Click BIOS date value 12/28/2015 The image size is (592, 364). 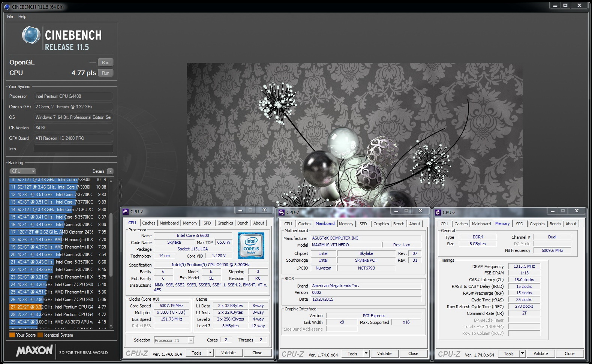point(366,300)
